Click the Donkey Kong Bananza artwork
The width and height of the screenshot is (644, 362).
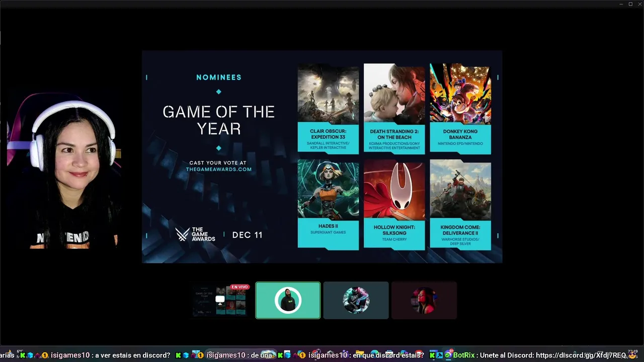460,94
